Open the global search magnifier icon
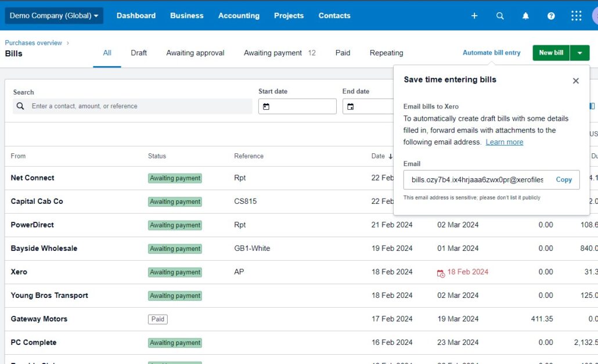 coord(500,16)
